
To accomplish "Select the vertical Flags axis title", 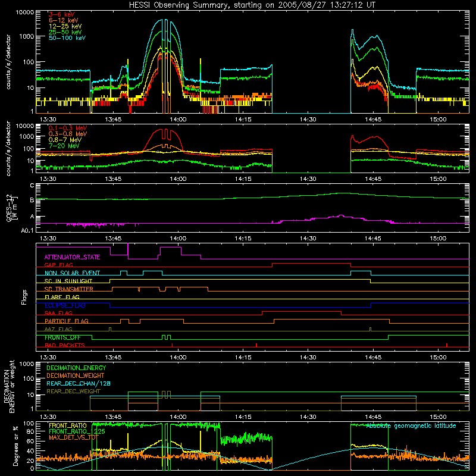I will [x=24, y=297].
